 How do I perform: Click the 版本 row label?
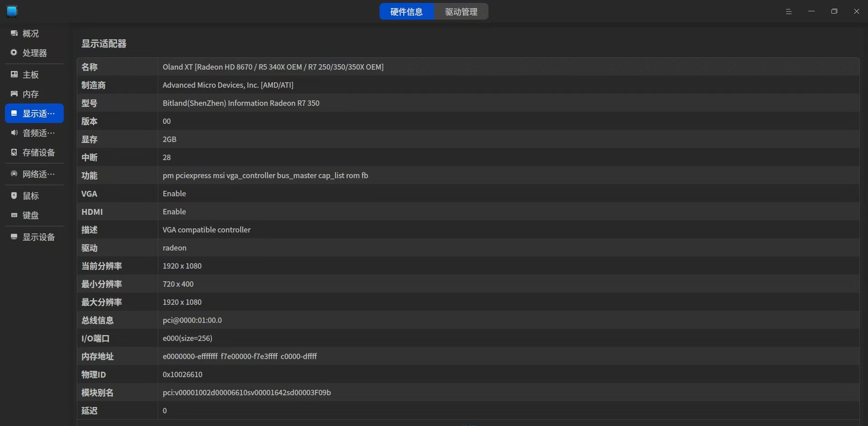[90, 121]
